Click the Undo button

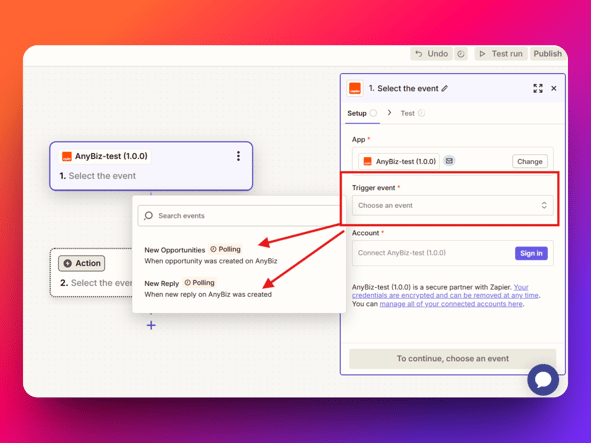(x=431, y=54)
